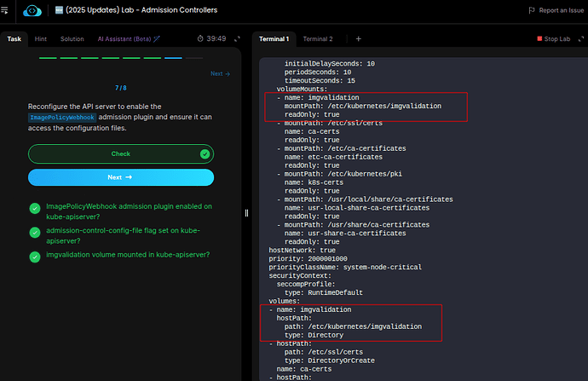Viewport: 588px width, 381px height.
Task: Open the Solution tab
Action: point(72,39)
